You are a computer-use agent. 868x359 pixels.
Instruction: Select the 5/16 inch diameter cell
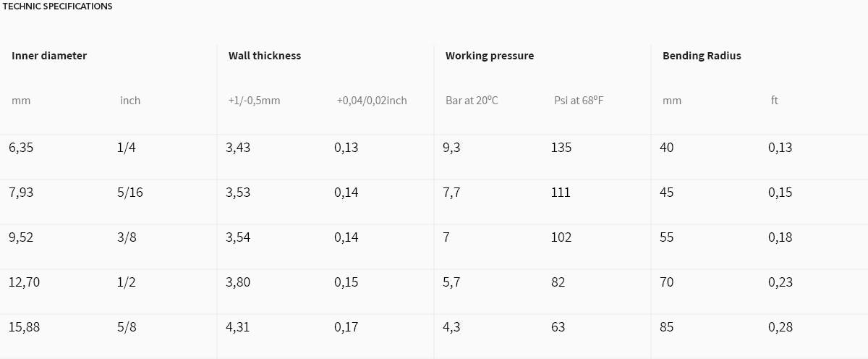[x=129, y=193]
